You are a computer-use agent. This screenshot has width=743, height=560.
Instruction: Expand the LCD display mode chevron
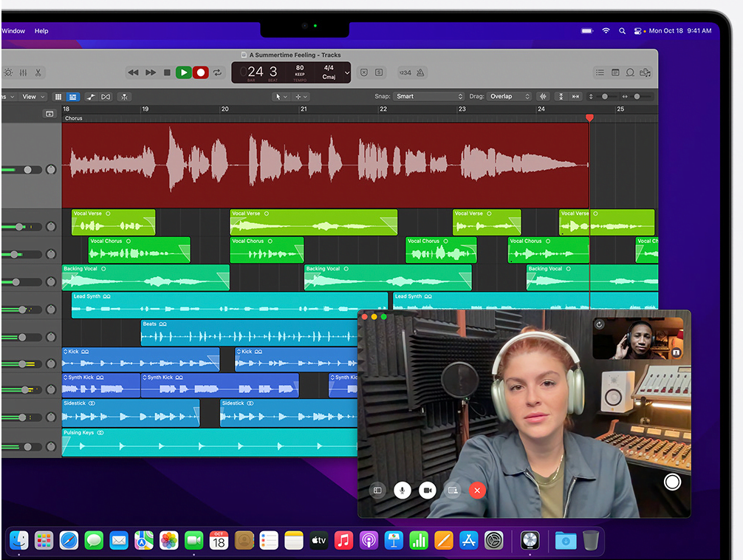347,72
